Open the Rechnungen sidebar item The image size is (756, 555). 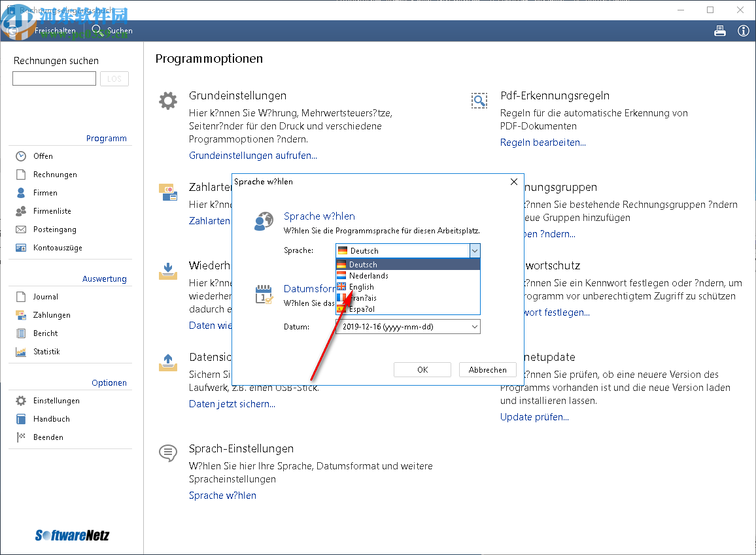tap(55, 175)
